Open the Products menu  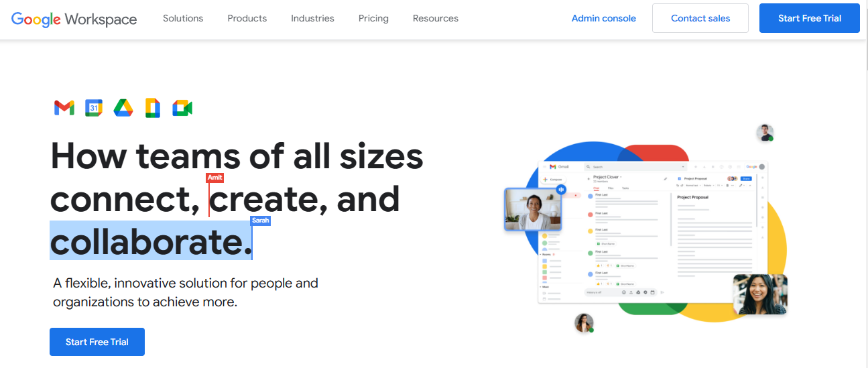tap(247, 18)
